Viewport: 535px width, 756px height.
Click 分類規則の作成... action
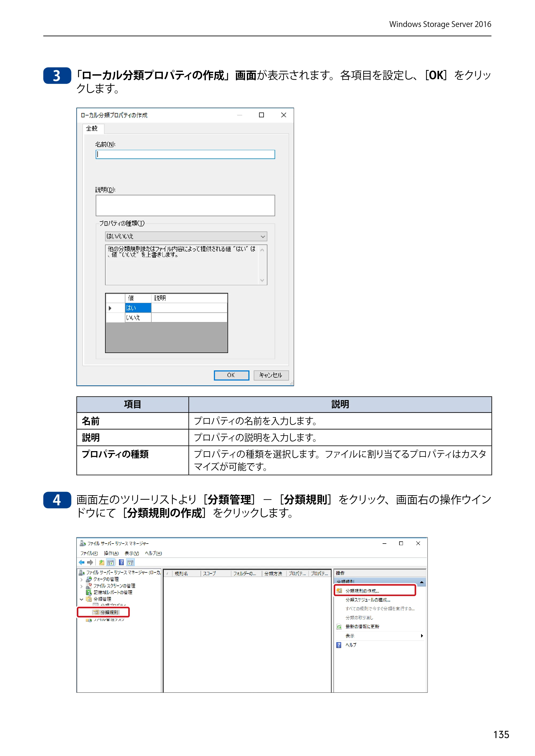pyautogui.click(x=362, y=591)
